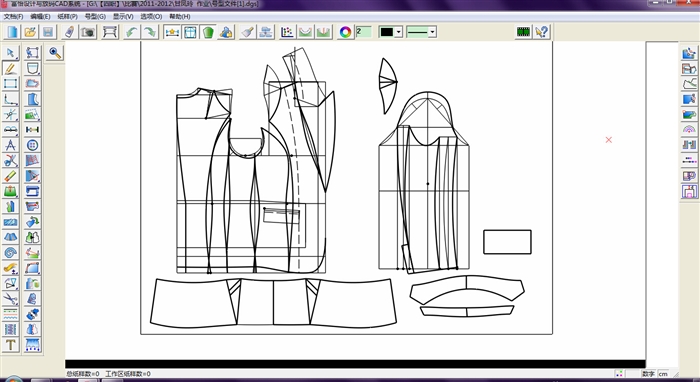Click the plotter output icon
The image size is (700, 382).
coord(110,32)
